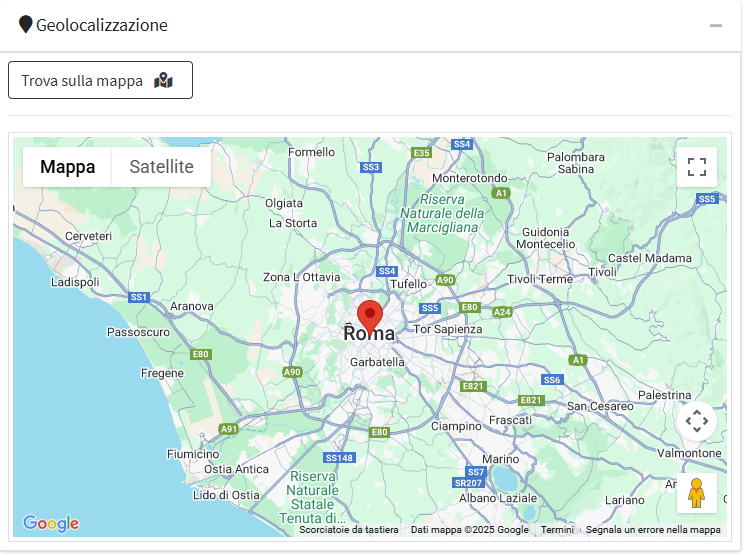Click the Monterotondo label on map

pos(470,178)
